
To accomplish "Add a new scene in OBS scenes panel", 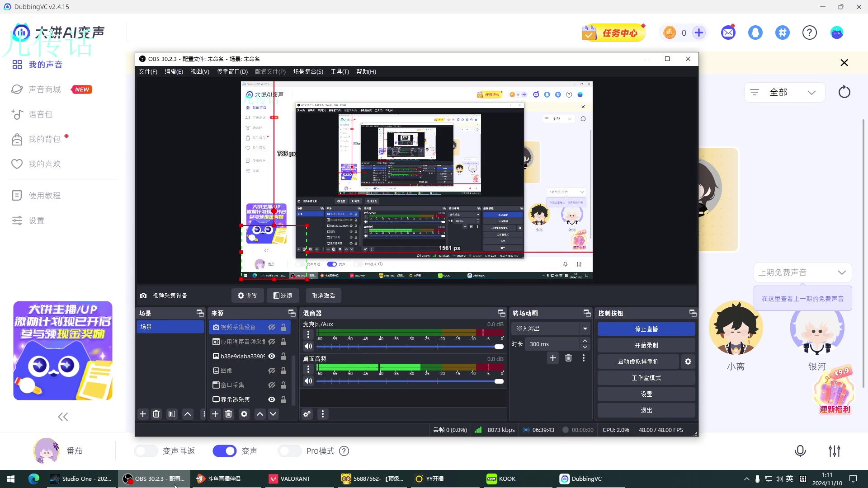I will coord(143,414).
